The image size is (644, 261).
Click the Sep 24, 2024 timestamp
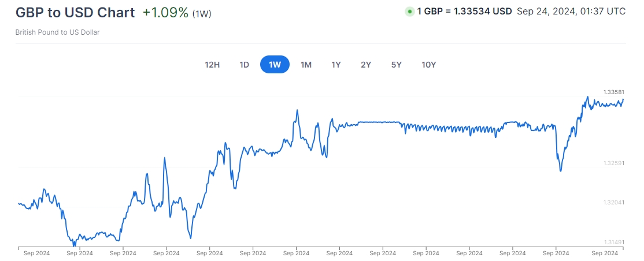(571, 11)
